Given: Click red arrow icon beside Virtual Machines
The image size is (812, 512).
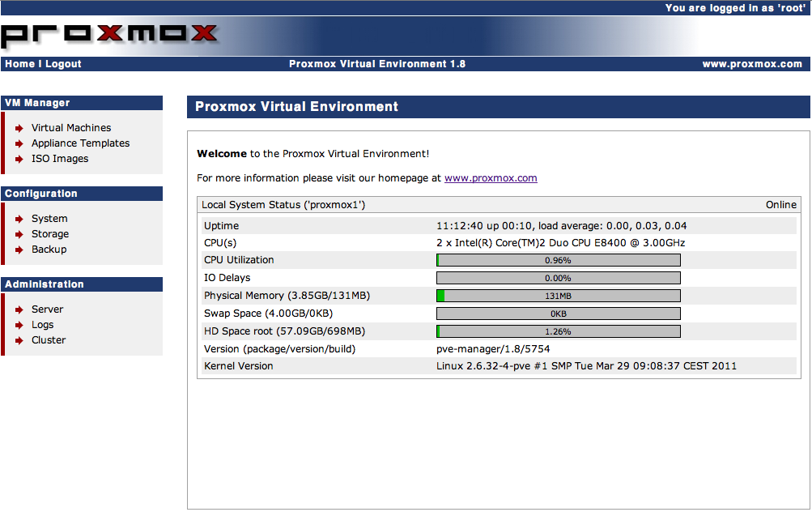Looking at the screenshot, I should pyautogui.click(x=19, y=128).
